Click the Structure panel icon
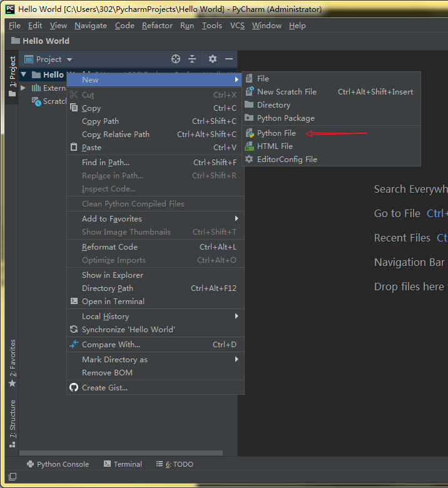 [12, 445]
